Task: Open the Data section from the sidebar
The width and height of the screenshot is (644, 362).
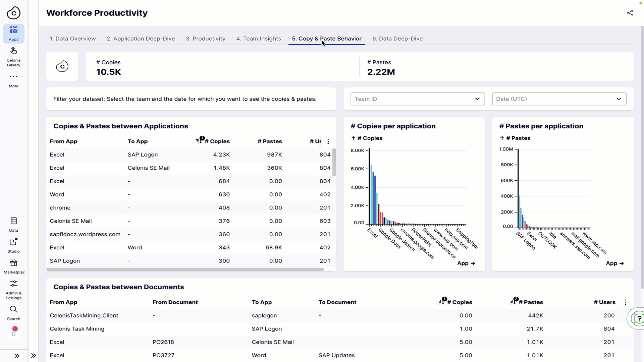Action: 14,224
